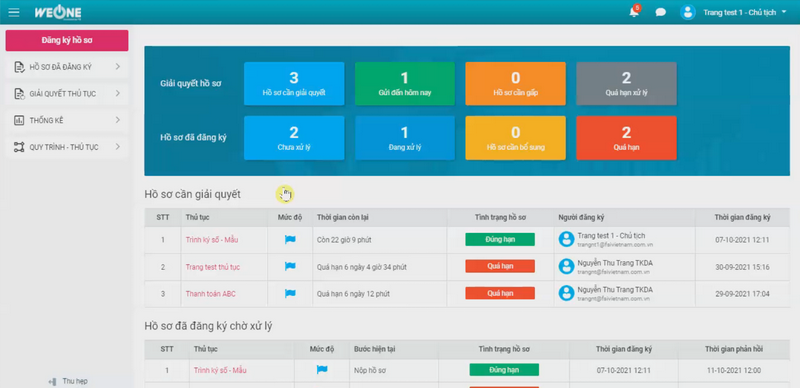This screenshot has height=388, width=800.
Task: Click the date 30-09-2021 15:16
Action: 742,267
